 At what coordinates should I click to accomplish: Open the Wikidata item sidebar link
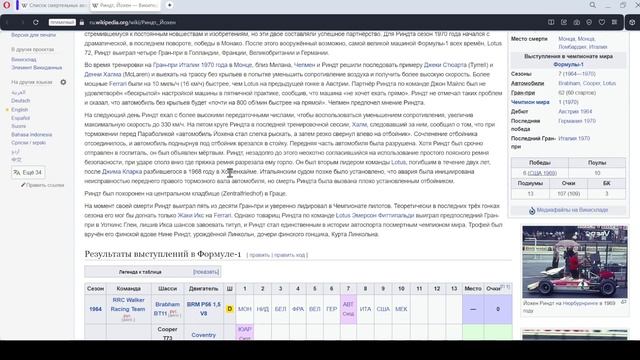[37, 68]
